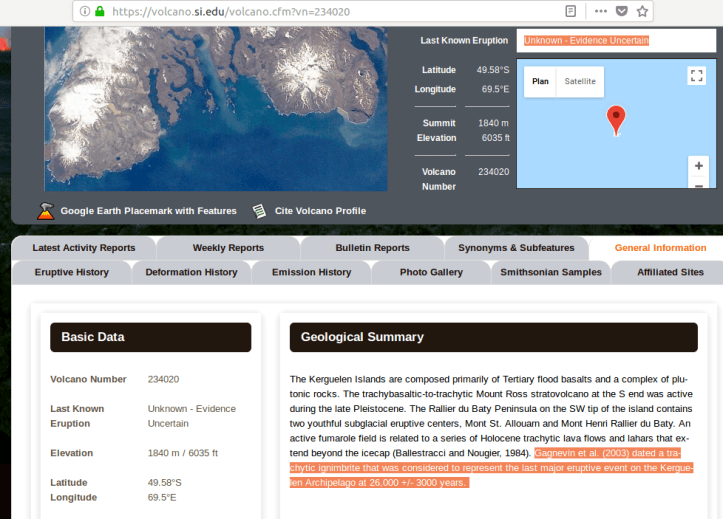Open the Weekly Reports tab

click(228, 248)
